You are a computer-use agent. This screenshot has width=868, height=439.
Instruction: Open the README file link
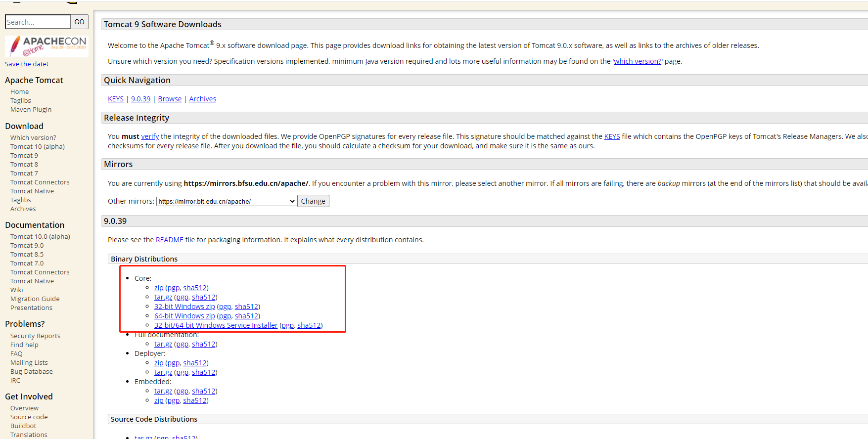170,240
